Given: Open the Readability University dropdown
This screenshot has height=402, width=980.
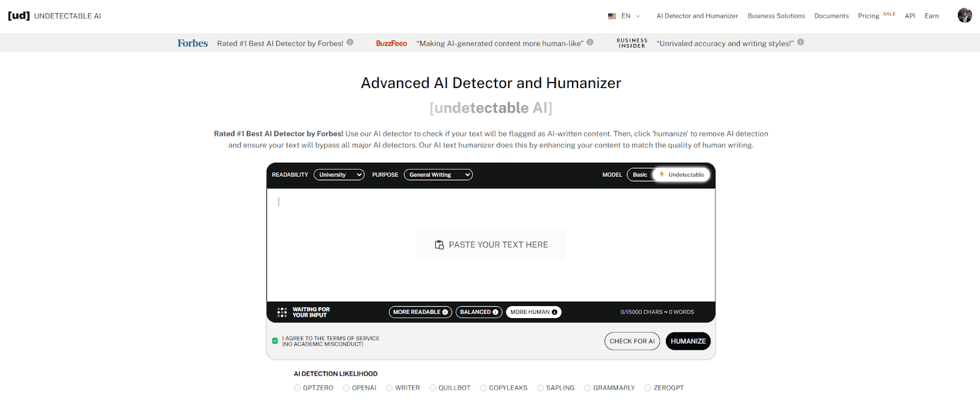Looking at the screenshot, I should pos(339,175).
